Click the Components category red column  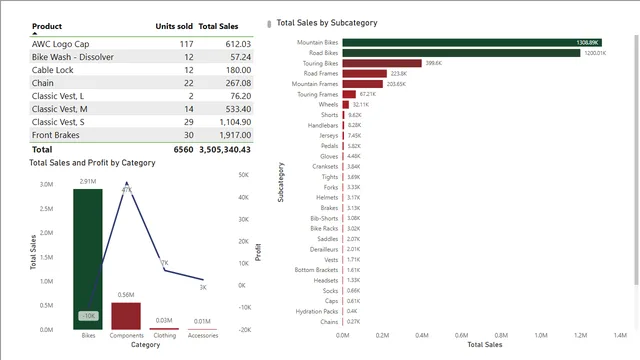click(126, 316)
